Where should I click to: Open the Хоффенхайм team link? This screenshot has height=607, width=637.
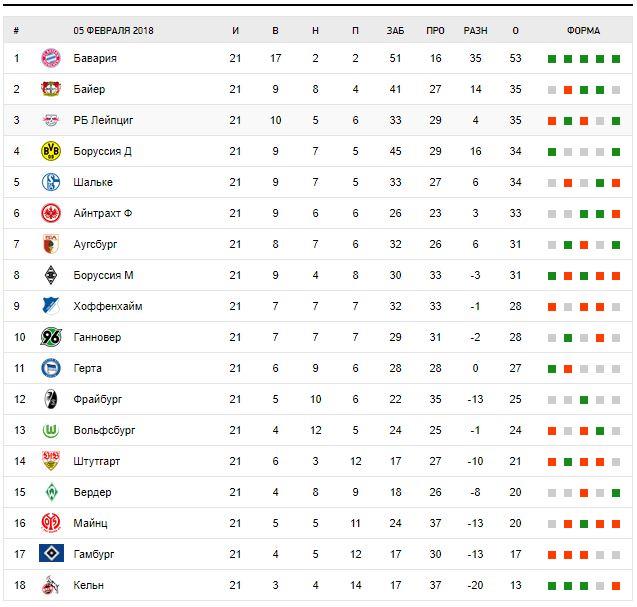107,306
